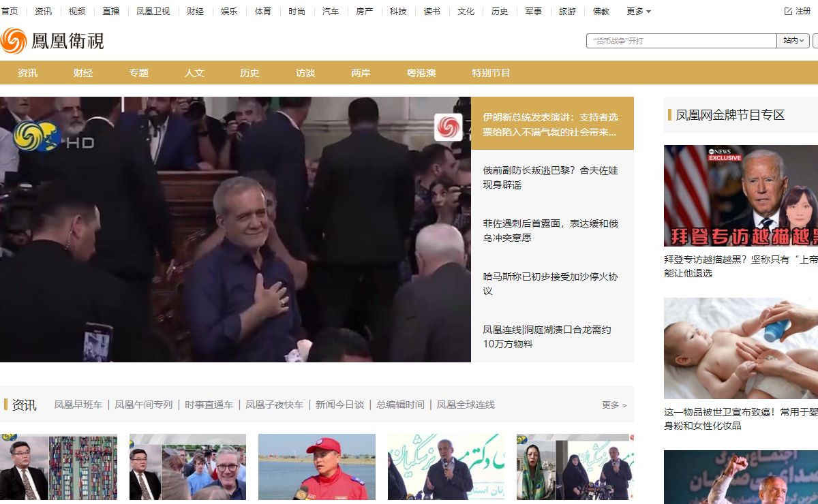Click 凤凰网金牌节目专区 heading

coord(730,115)
